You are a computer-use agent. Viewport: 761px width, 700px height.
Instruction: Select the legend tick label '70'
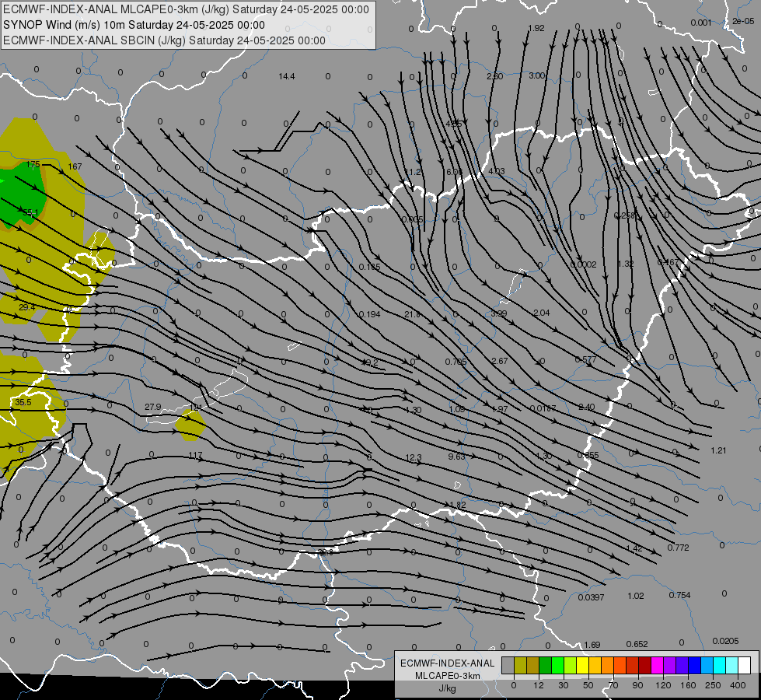point(613,685)
